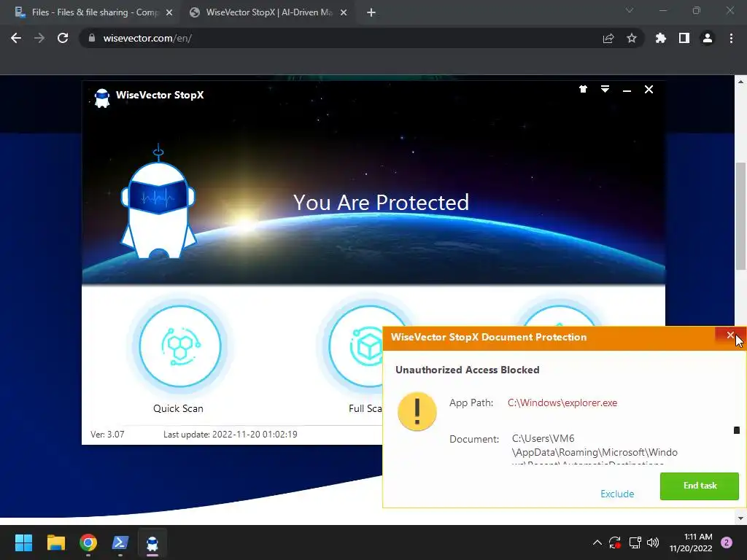Open the Windows Start menu

(23, 542)
